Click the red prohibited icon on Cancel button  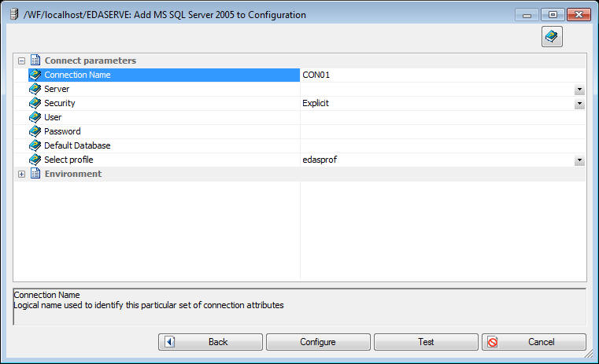pos(493,342)
